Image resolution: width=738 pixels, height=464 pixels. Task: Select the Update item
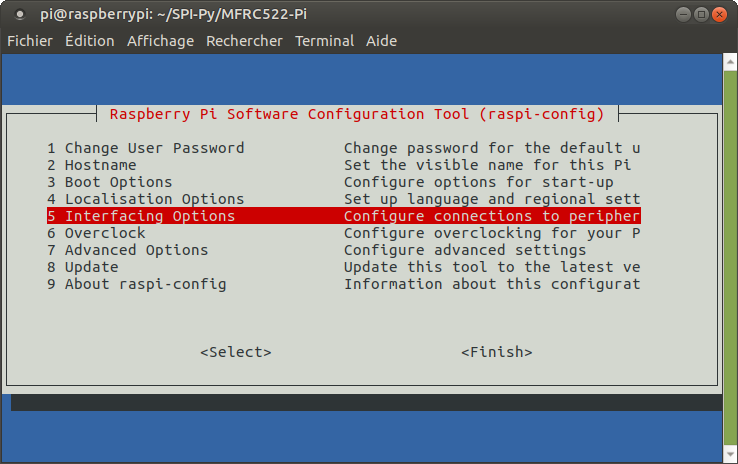click(x=91, y=267)
